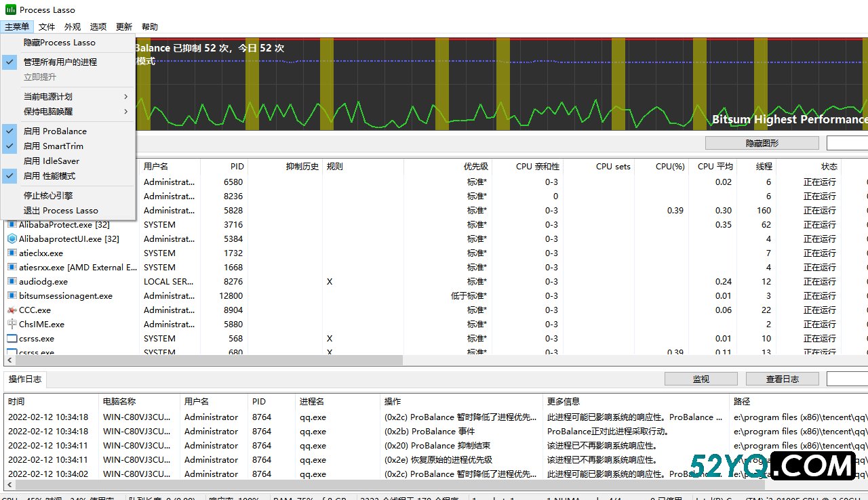Screen dimensions: 868x500
Task: Click the ChsIME.exe icon
Action: (x=12, y=324)
